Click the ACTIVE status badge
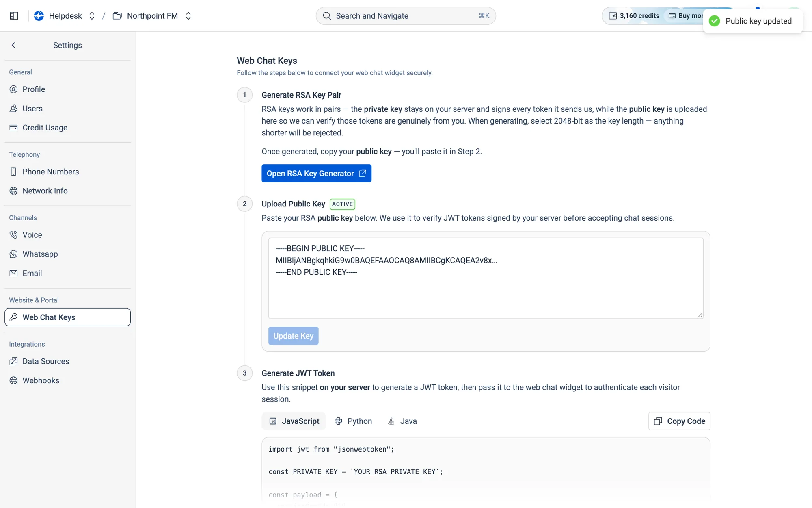Screen dimensions: 812x508 342,204
